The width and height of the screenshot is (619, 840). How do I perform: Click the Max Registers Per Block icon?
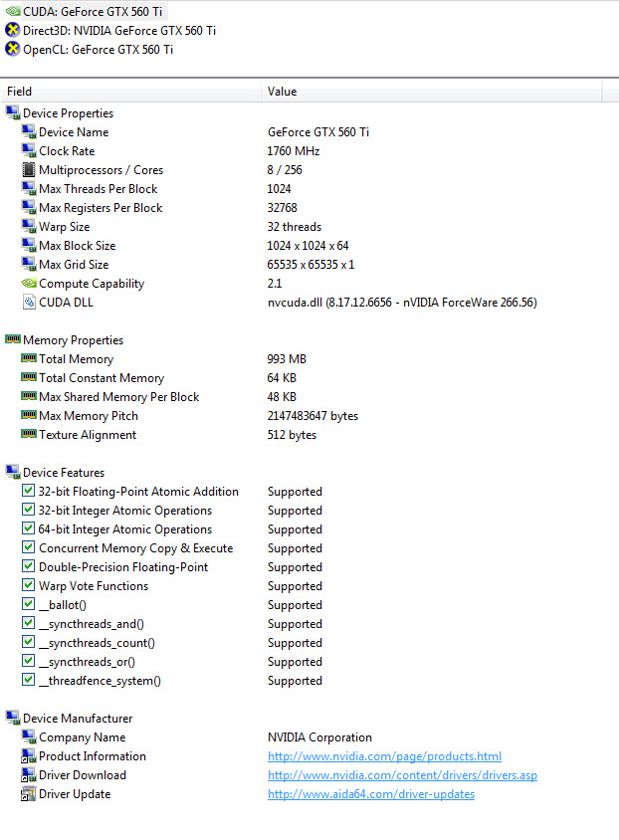click(29, 207)
